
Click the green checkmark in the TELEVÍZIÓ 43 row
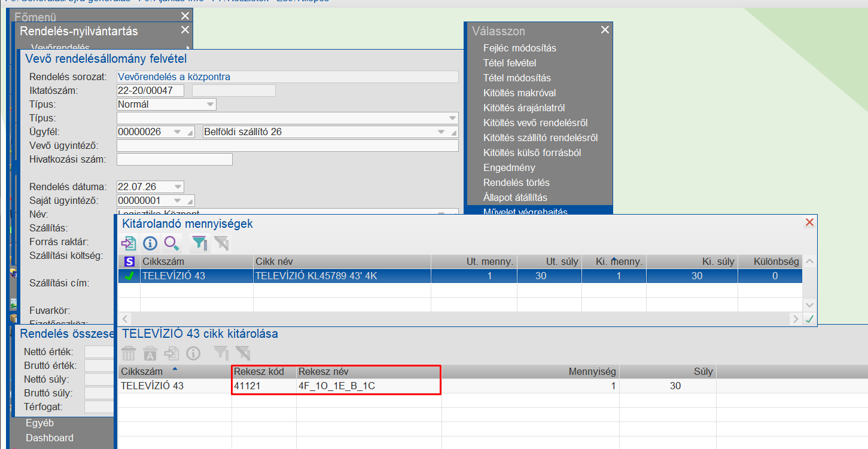click(x=129, y=276)
